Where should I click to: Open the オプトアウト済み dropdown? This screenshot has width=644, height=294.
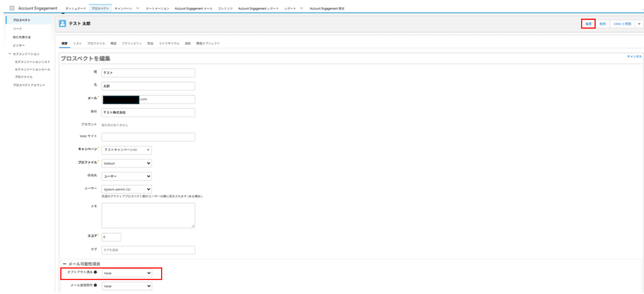pos(127,273)
